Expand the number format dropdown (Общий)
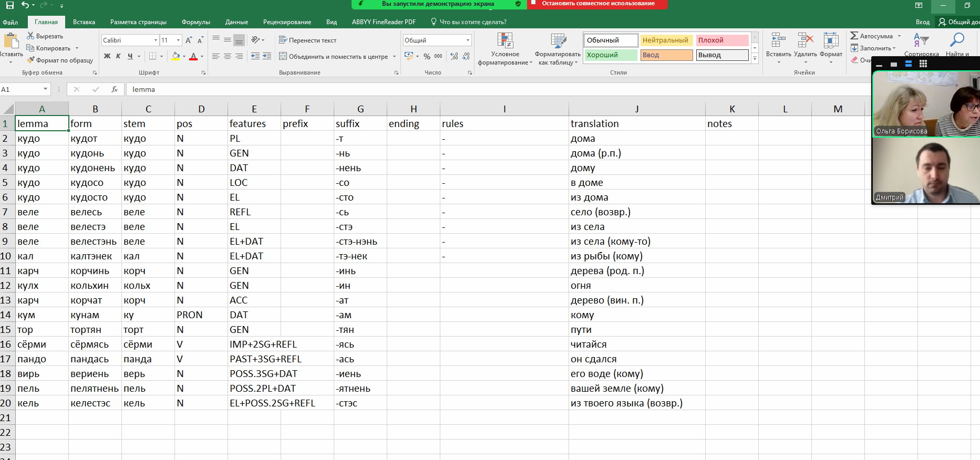 (x=468, y=40)
